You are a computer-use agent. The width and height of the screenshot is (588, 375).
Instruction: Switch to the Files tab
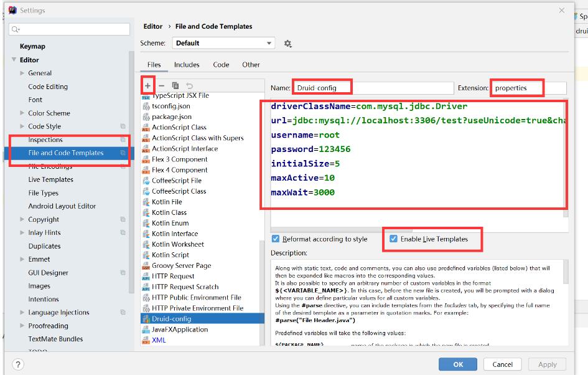click(x=154, y=65)
